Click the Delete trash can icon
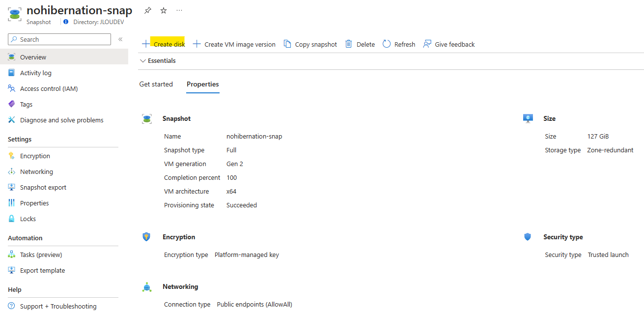644x312 pixels. coord(349,44)
